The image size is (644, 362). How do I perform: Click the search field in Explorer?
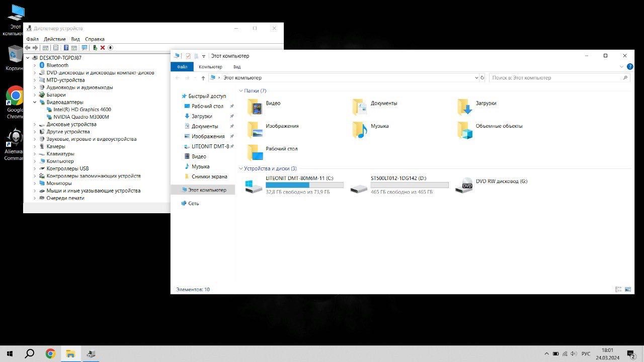click(559, 78)
